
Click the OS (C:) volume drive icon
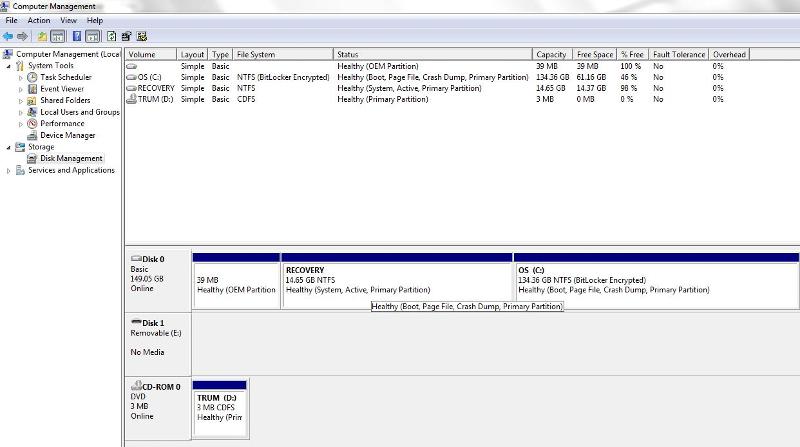[x=131, y=78]
